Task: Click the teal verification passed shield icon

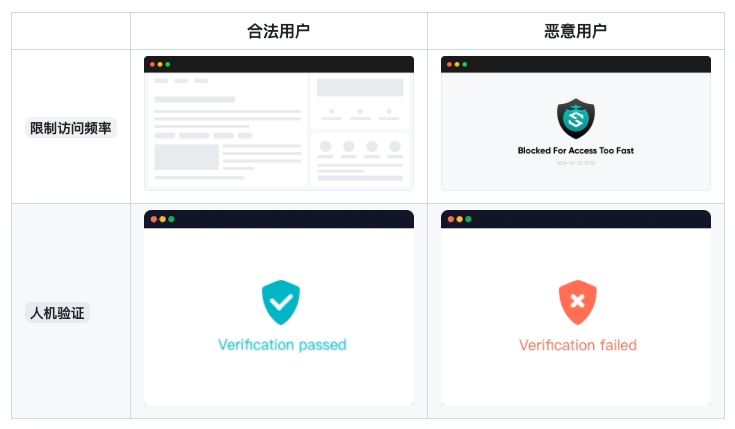Action: pos(281,302)
